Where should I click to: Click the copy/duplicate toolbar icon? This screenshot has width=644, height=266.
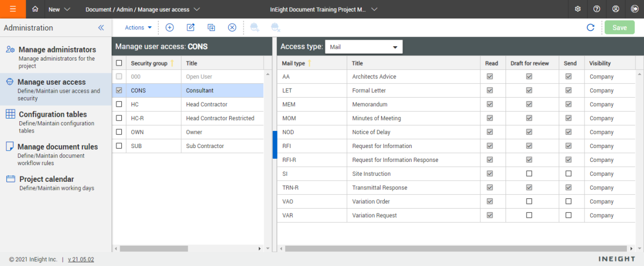pos(211,27)
